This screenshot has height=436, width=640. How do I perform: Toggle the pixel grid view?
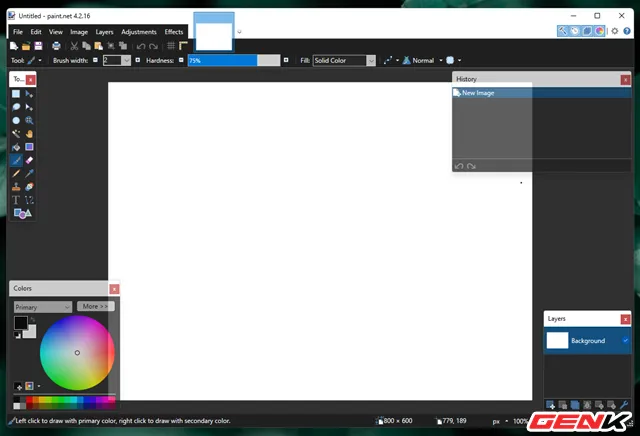click(172, 46)
